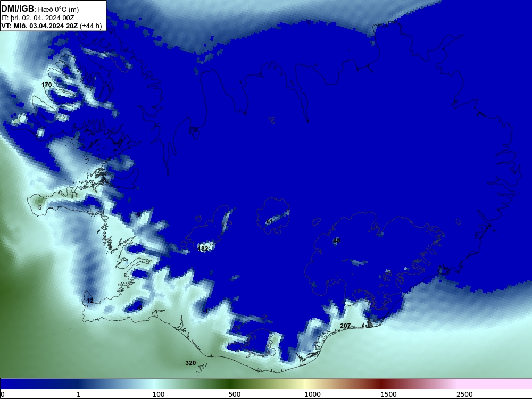The width and height of the screenshot is (532, 399).
Task: Click the map value '48' on Vatnajökull
Action: (x=337, y=240)
